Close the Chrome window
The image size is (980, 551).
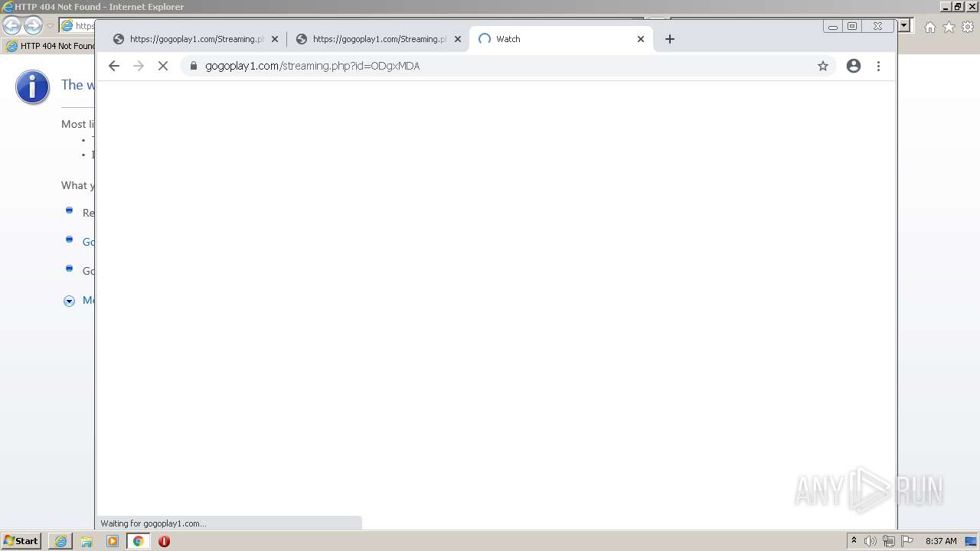[x=877, y=26]
